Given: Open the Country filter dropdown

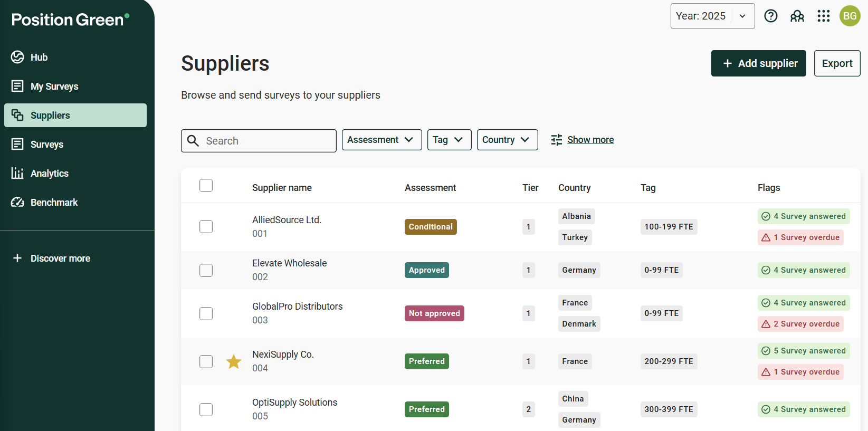Looking at the screenshot, I should pyautogui.click(x=507, y=140).
